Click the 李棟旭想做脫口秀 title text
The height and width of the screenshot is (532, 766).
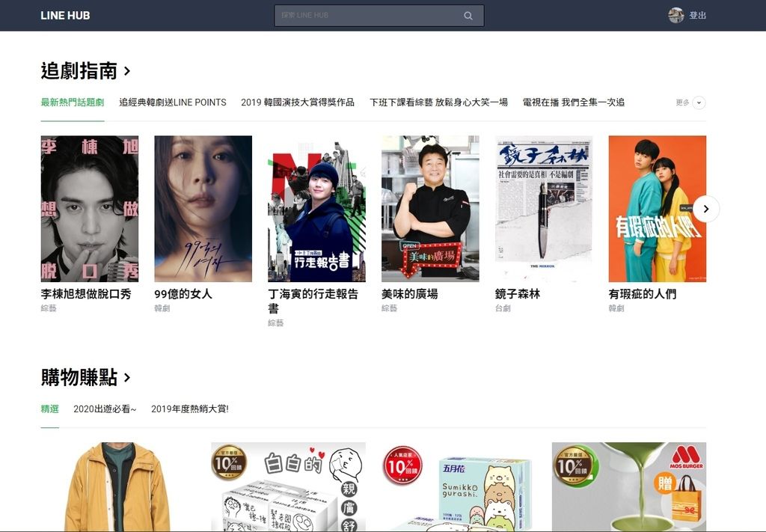(x=86, y=294)
